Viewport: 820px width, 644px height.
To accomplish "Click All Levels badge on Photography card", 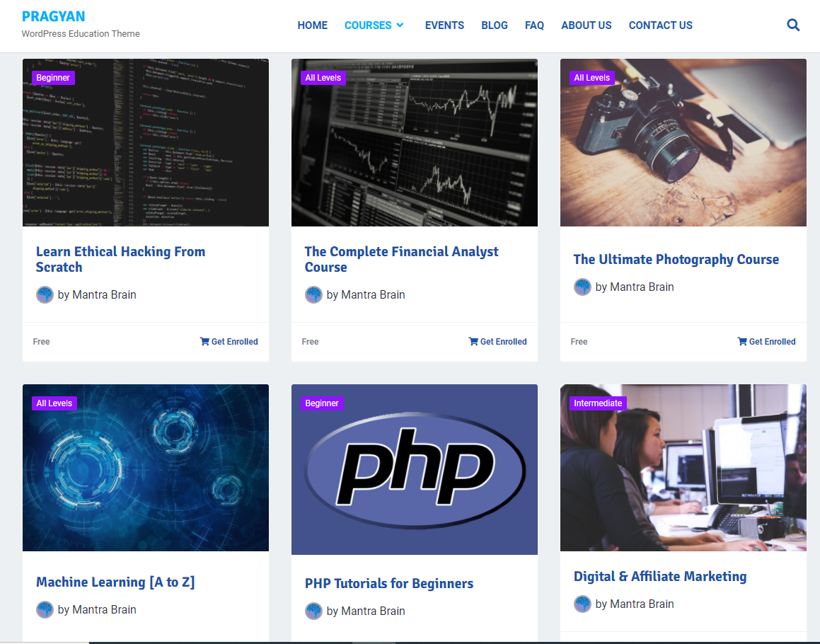I will [x=591, y=77].
